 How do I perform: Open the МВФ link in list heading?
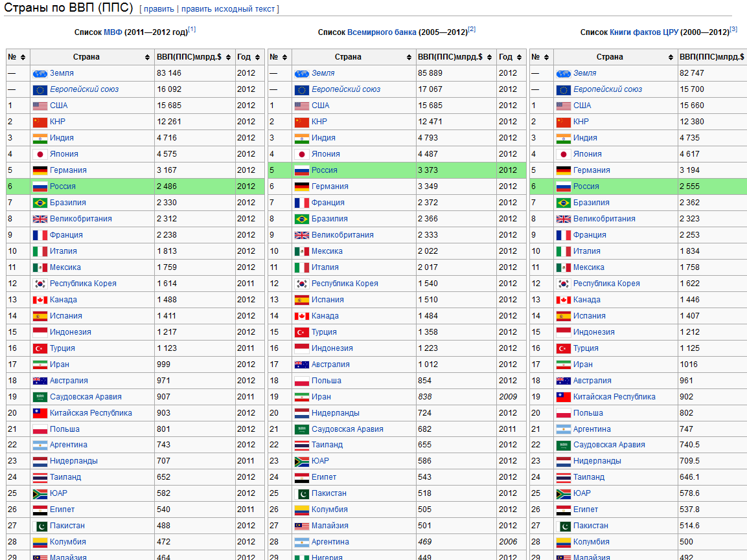[x=113, y=32]
